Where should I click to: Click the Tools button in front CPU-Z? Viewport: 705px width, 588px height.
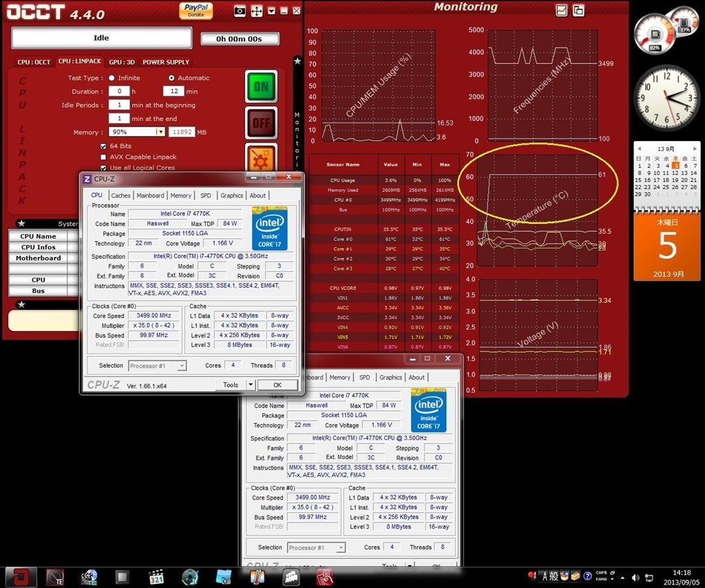[x=231, y=385]
